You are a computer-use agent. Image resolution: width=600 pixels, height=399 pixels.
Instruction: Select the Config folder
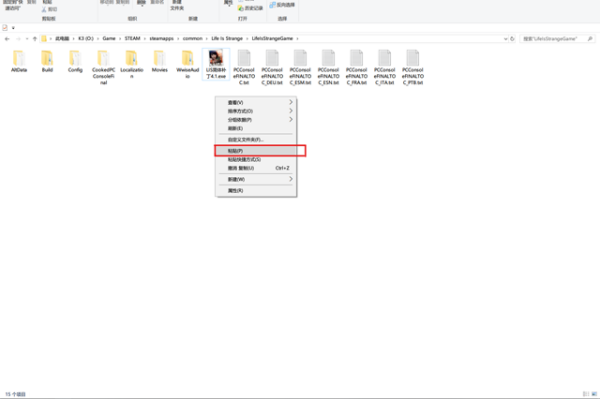click(75, 62)
